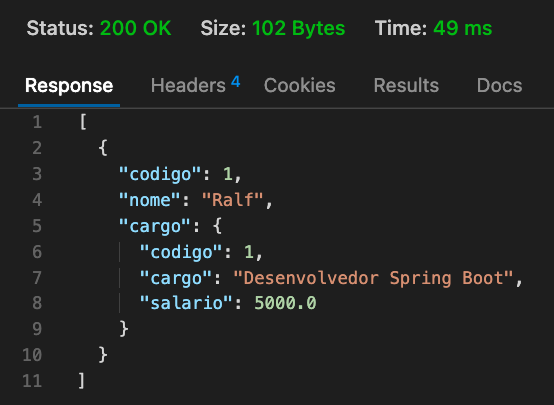Viewport: 554px width, 405px height.
Task: Select the Results tab
Action: (406, 86)
